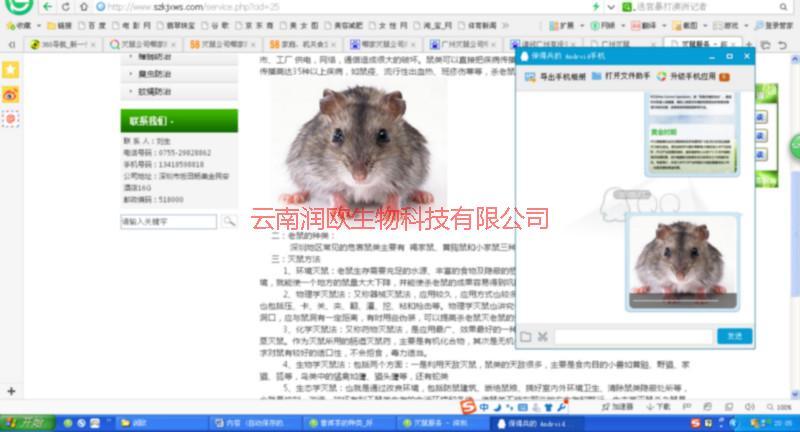The width and height of the screenshot is (800, 432).
Task: Open the 收藏 favorites star menu
Action: (22, 25)
